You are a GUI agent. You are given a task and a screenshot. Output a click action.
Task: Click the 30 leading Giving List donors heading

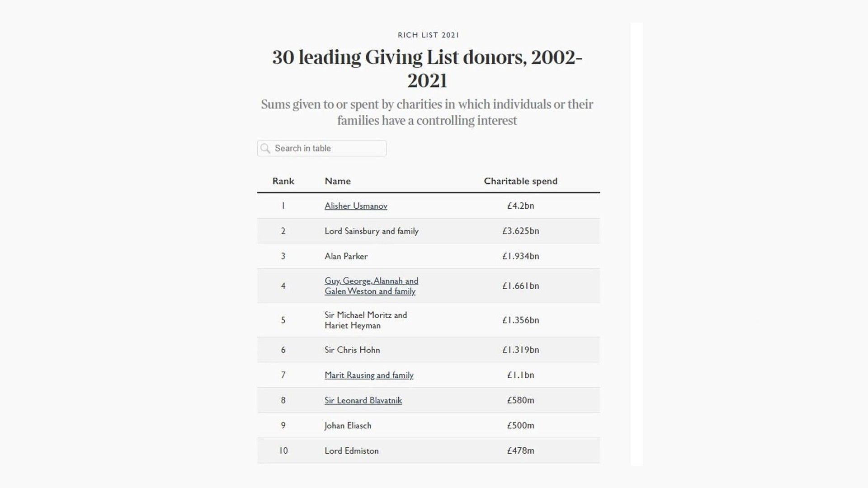(427, 69)
